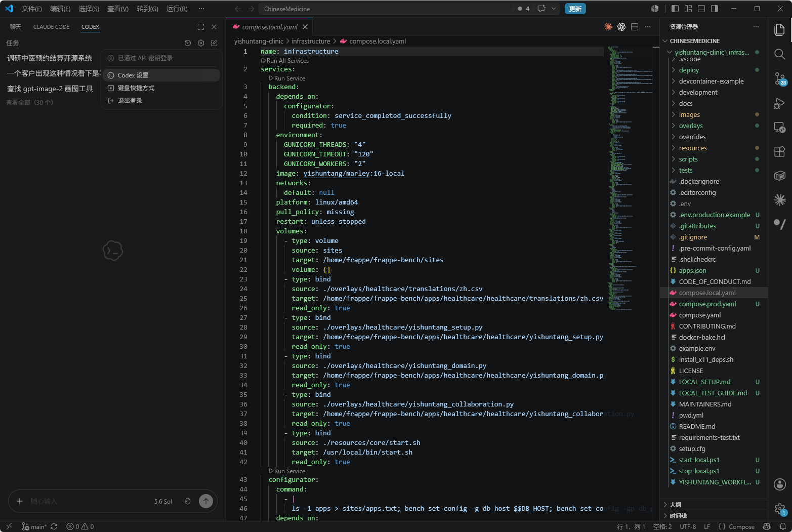Toggle primary side bar visibility
This screenshot has height=532, width=792.
click(675, 9)
